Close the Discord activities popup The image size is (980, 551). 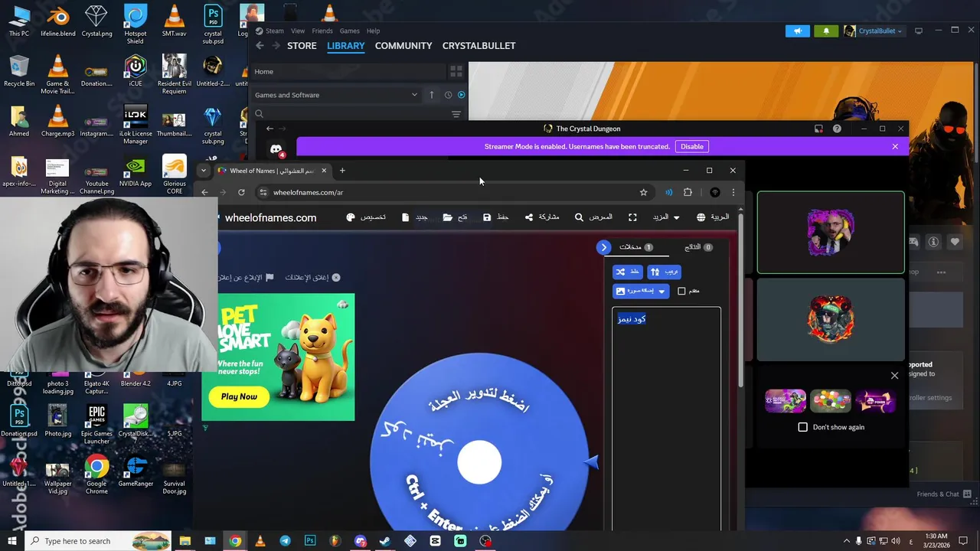click(x=894, y=375)
